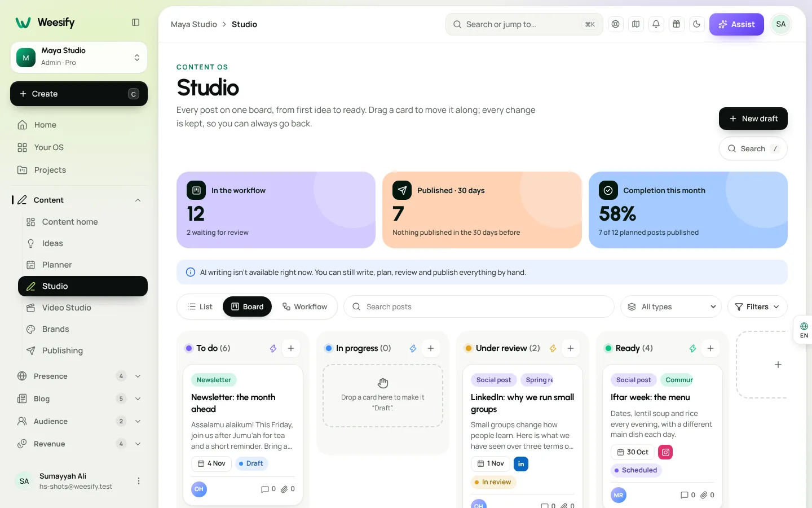This screenshot has height=508, width=812.
Task: Open the language EN selector
Action: (804, 330)
